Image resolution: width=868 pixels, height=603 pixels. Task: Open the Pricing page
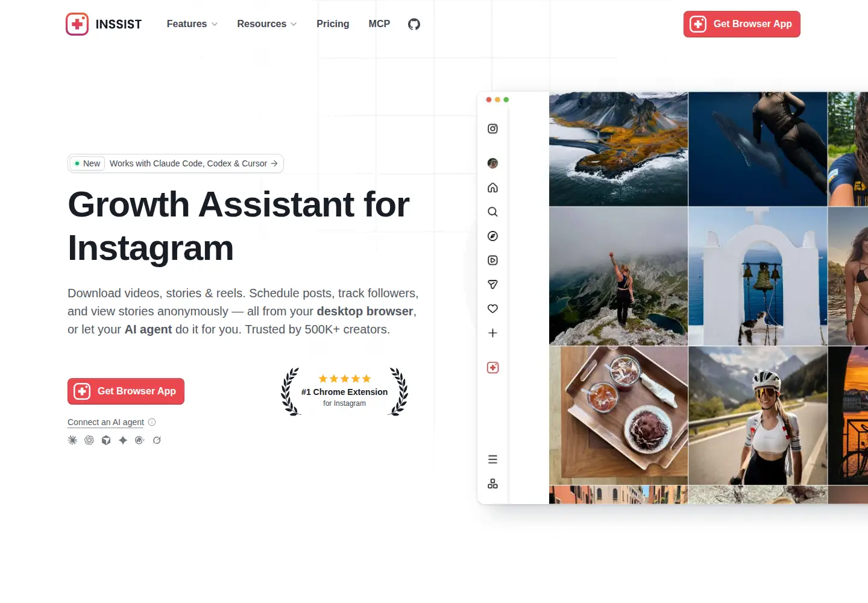pos(333,24)
